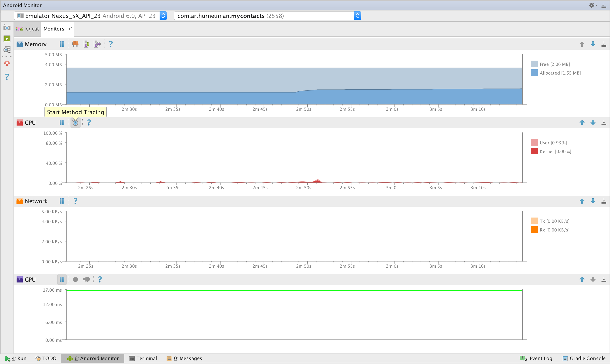610x364 pixels.
Task: Start allocation tracking in Memory monitor
Action: 97,44
